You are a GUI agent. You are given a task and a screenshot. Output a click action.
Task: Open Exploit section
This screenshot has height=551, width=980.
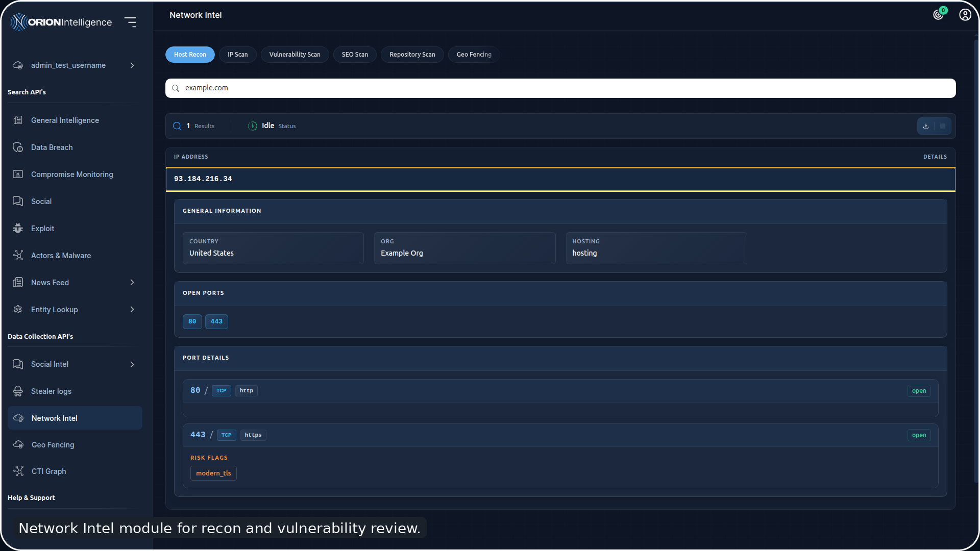point(42,229)
